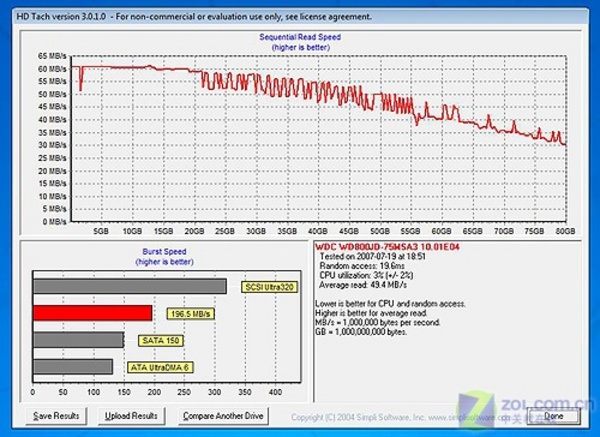
Task: Click the Save Results button
Action: 56,416
